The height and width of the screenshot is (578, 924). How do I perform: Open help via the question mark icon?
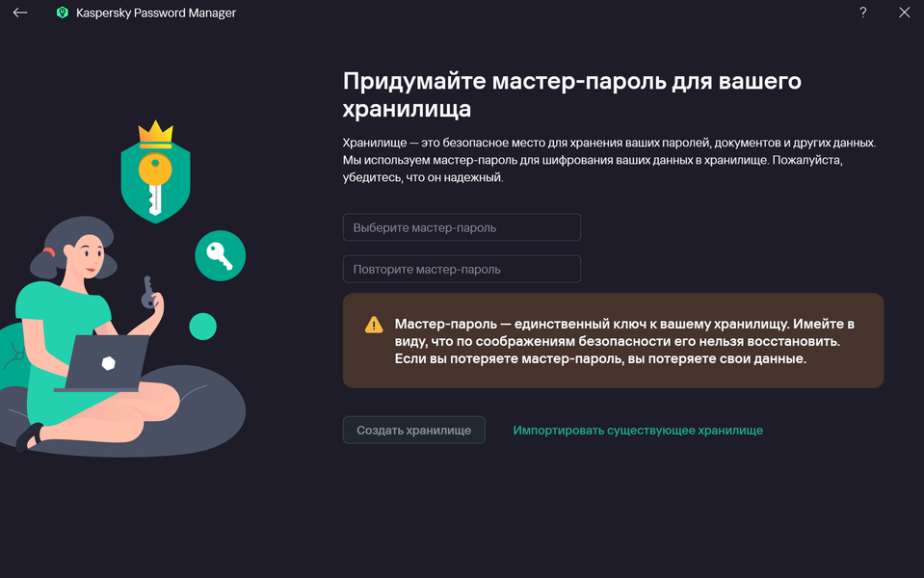tap(862, 13)
